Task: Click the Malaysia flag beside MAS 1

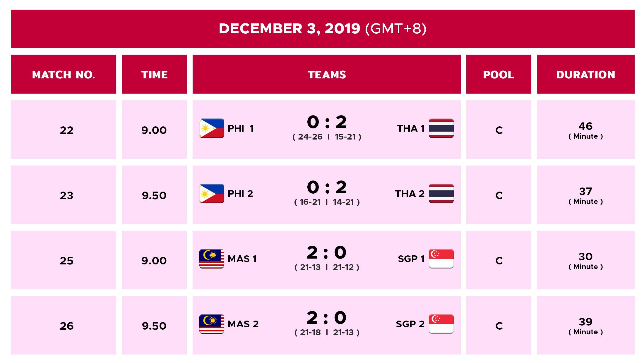Action: pos(212,259)
